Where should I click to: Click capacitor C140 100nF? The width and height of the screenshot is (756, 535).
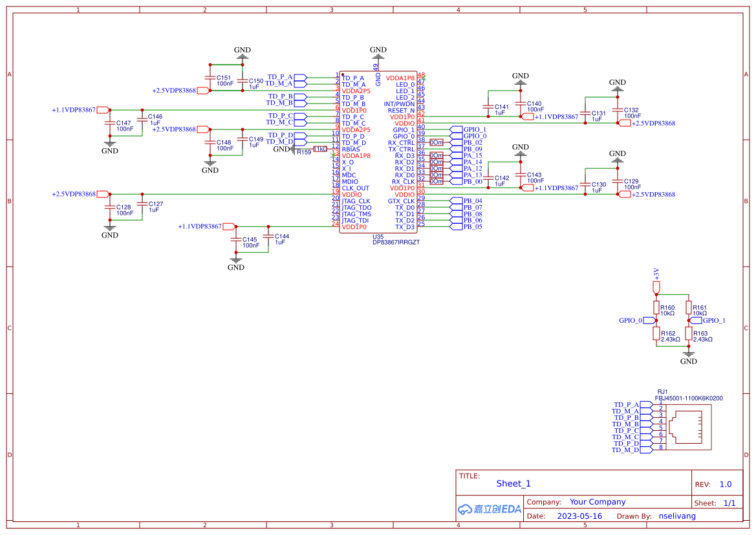pyautogui.click(x=520, y=104)
